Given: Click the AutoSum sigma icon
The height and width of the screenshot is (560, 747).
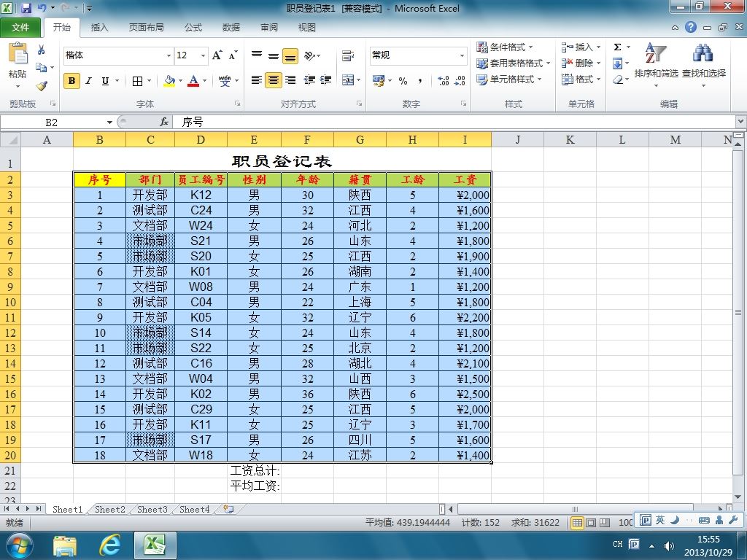Looking at the screenshot, I should 617,47.
